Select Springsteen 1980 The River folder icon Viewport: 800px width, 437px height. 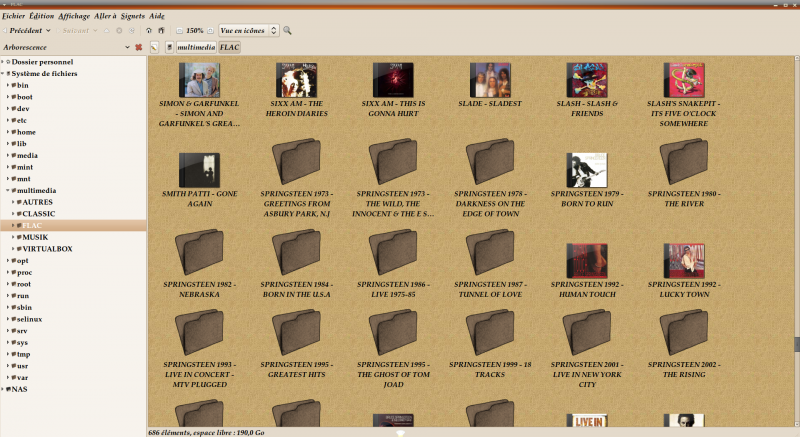point(684,162)
